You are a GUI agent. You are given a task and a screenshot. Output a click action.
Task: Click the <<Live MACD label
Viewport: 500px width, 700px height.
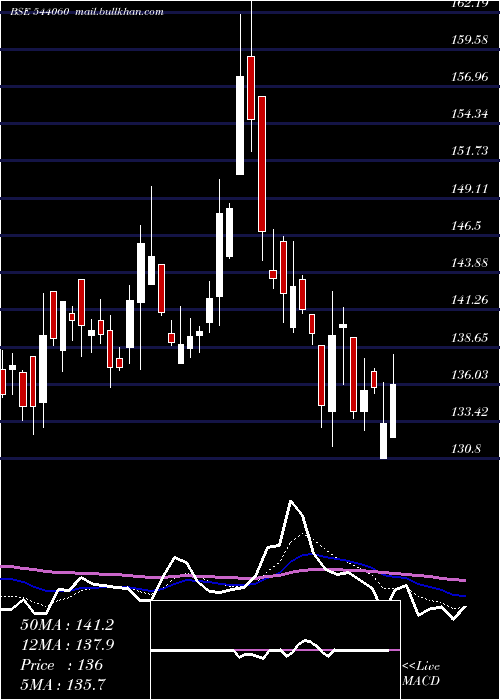[421, 673]
